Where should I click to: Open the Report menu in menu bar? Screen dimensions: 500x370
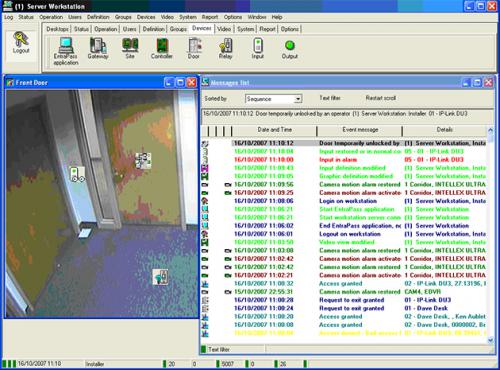click(210, 17)
